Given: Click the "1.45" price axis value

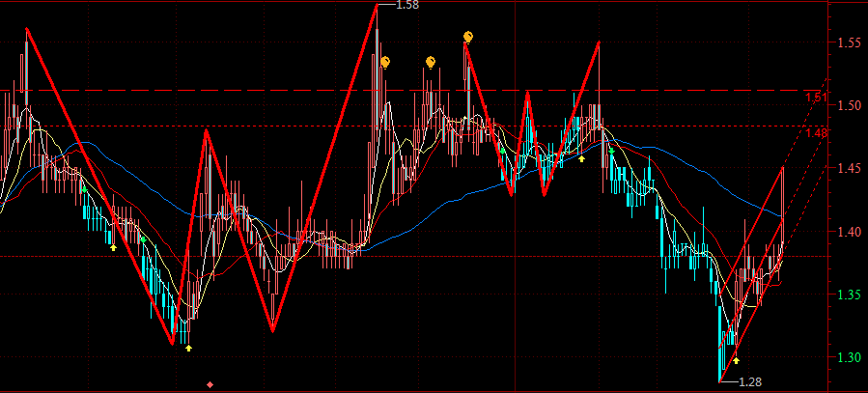Looking at the screenshot, I should pos(850,168).
